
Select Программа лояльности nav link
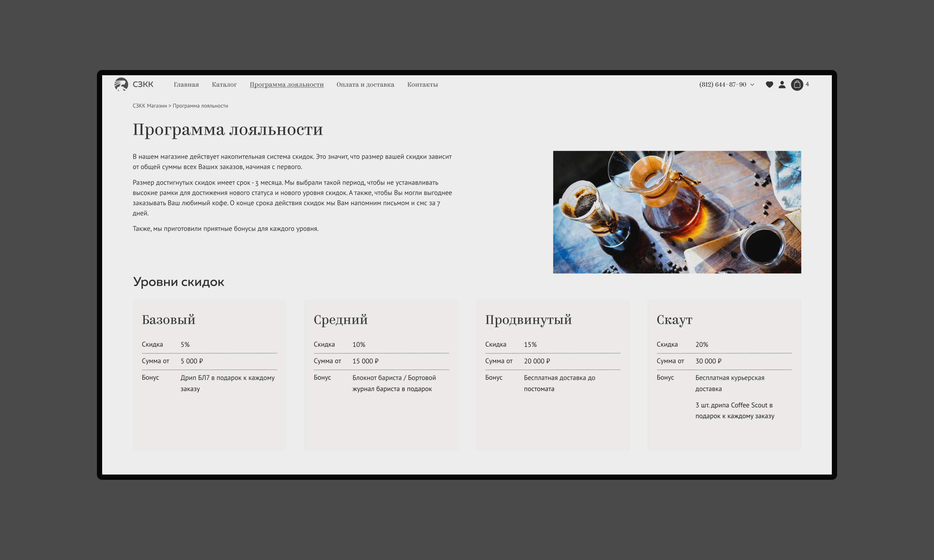pyautogui.click(x=287, y=85)
